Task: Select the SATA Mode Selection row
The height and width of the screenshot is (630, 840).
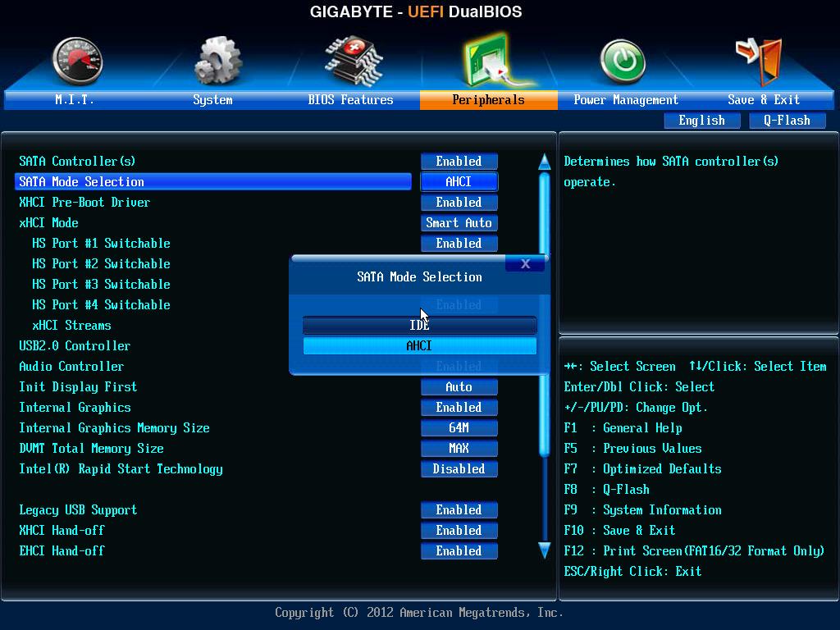Action: tap(213, 181)
